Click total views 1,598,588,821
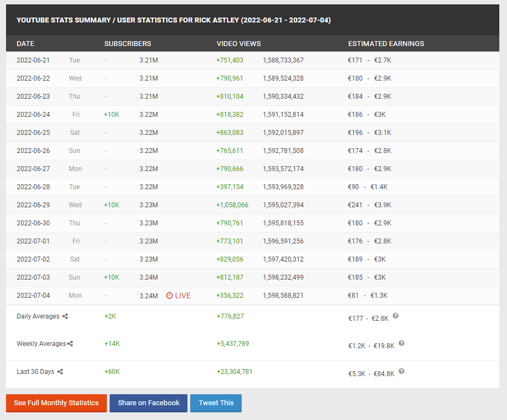Screen dimensions: 507x420 (283, 296)
